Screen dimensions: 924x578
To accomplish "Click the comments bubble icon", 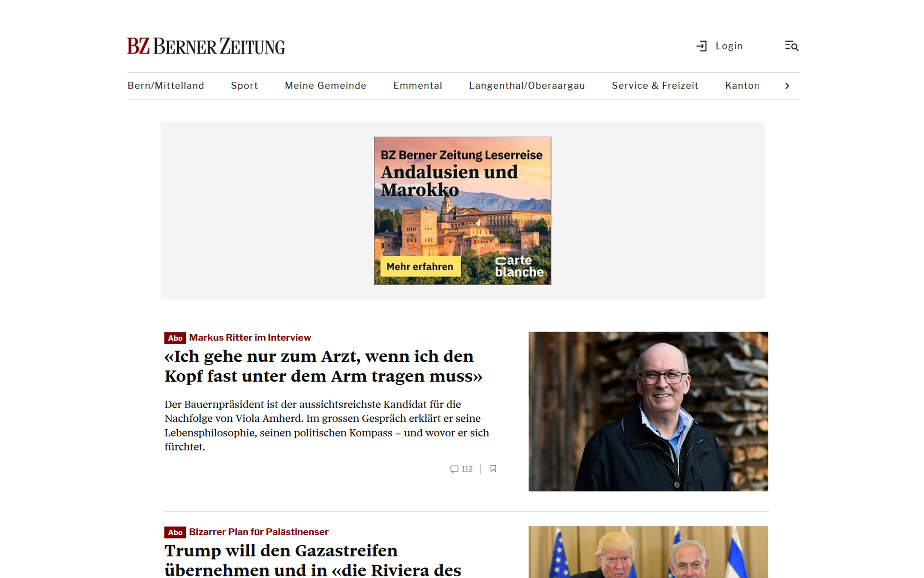I will (454, 469).
